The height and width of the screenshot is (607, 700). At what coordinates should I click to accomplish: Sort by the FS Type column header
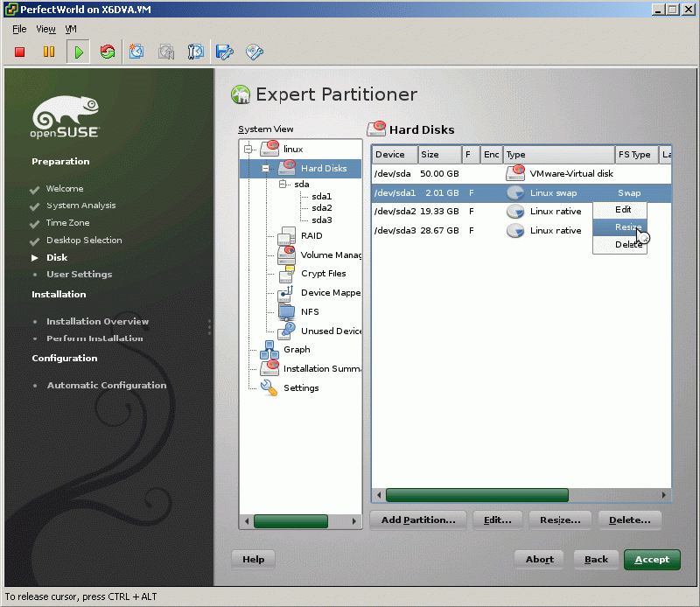637,155
